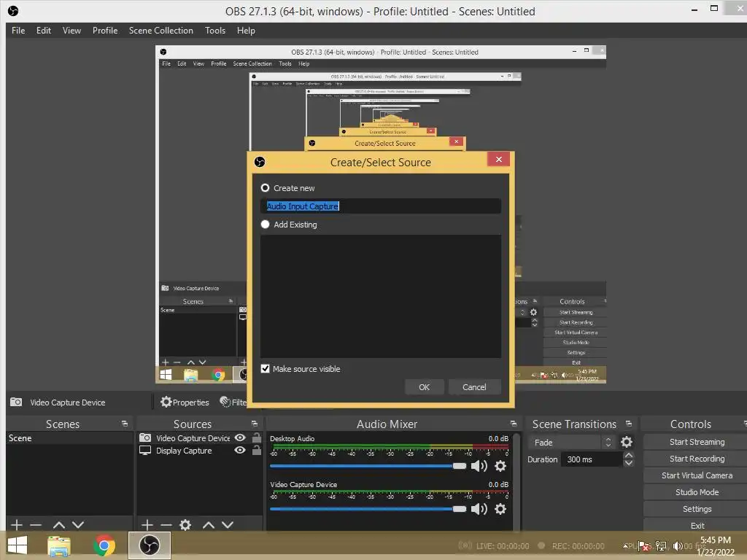Viewport: 747px width, 560px height.
Task: Open the Help menu
Action: [246, 31]
